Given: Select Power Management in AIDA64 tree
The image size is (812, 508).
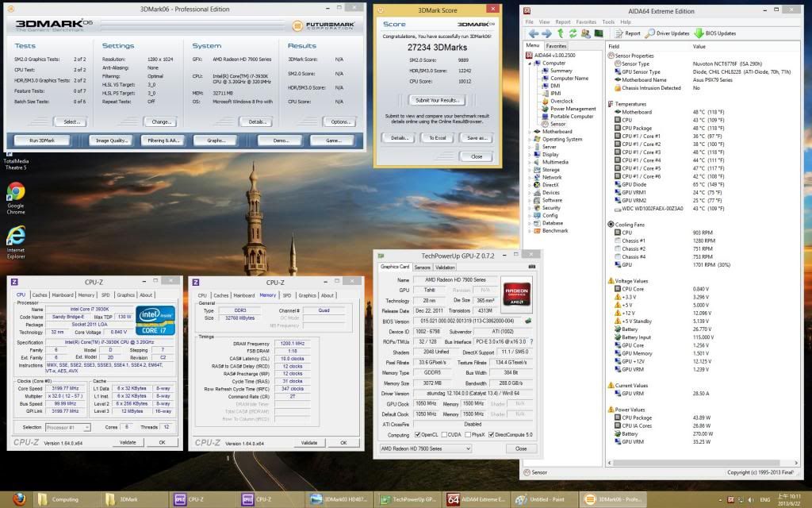Looking at the screenshot, I should [x=573, y=109].
